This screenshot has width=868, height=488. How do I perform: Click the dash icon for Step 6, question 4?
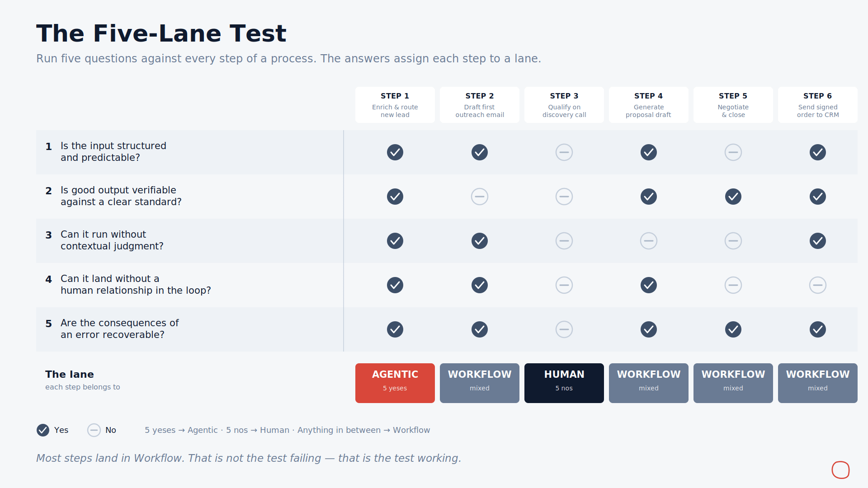pos(817,285)
